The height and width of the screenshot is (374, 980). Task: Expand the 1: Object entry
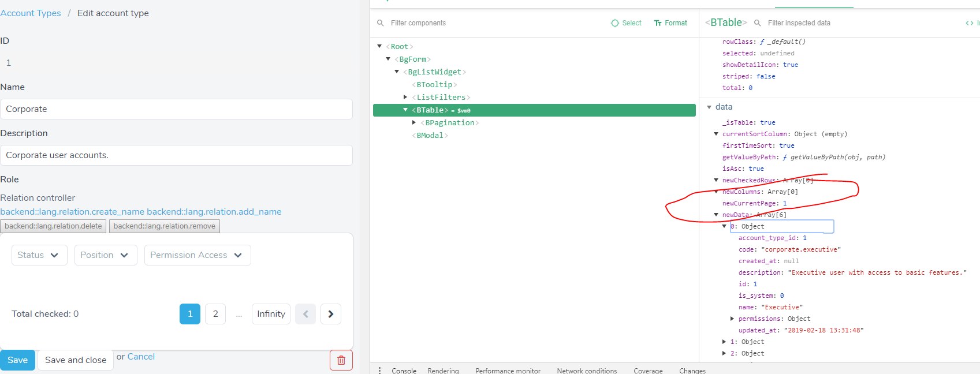click(x=724, y=342)
